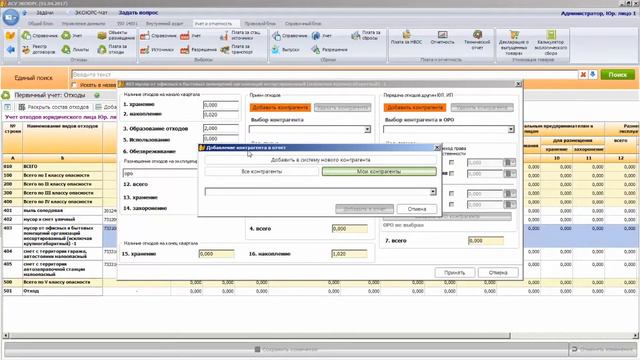Open Справочник in the Сбросы group
The height and width of the screenshot is (360, 640).
(289, 36)
